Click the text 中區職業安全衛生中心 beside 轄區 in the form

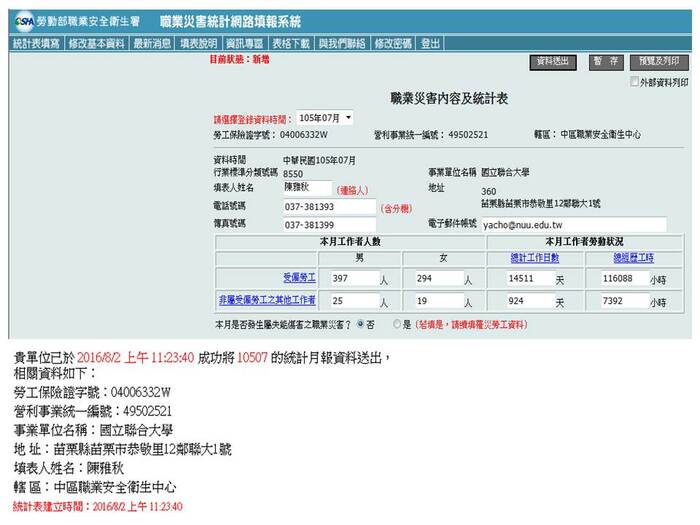(x=600, y=134)
